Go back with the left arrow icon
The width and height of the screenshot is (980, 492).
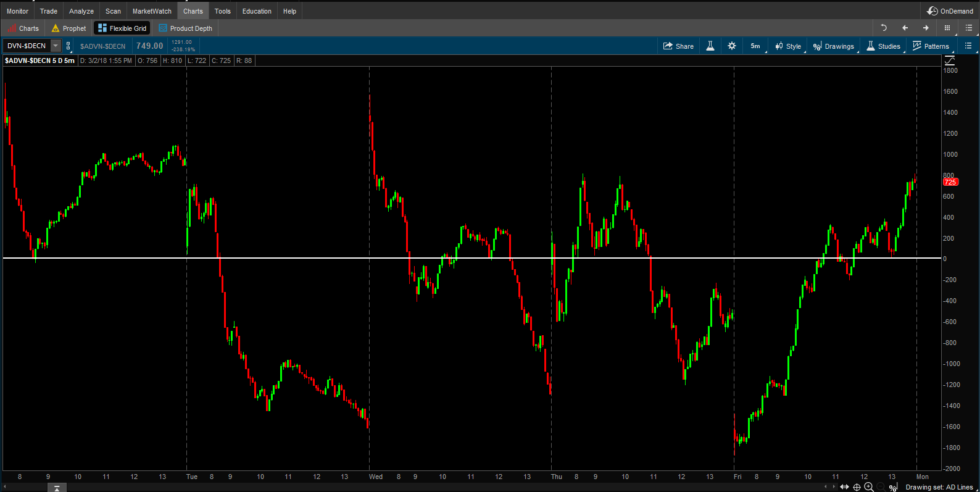pyautogui.click(x=905, y=28)
